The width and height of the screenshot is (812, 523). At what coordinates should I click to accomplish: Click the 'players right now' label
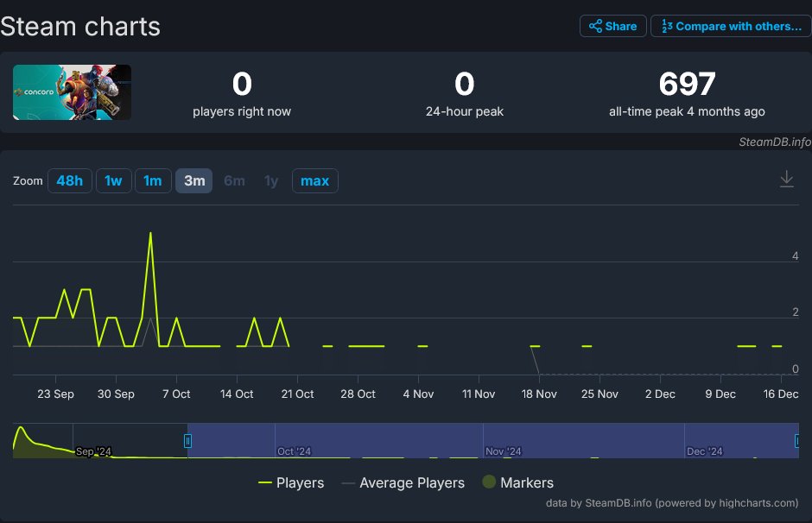[242, 111]
